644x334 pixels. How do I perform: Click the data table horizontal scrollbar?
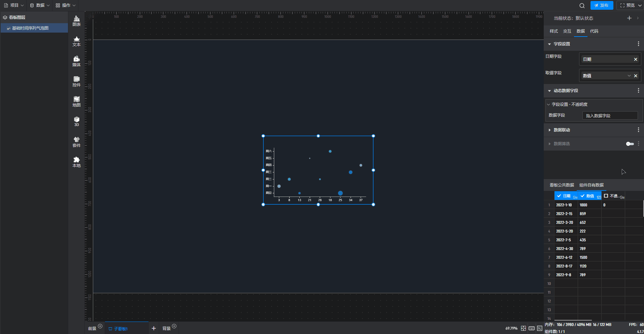click(573, 320)
